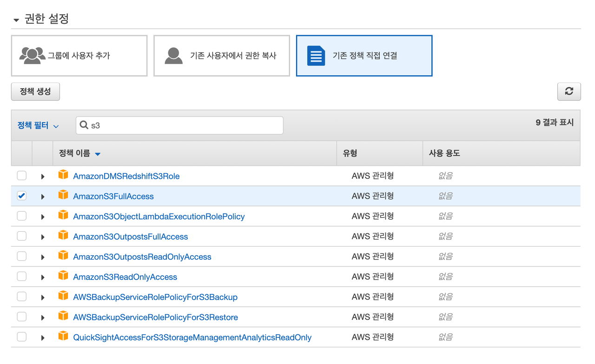Select the 기존 정책 직접 연결 option
This screenshot has height=364, width=595.
364,56
